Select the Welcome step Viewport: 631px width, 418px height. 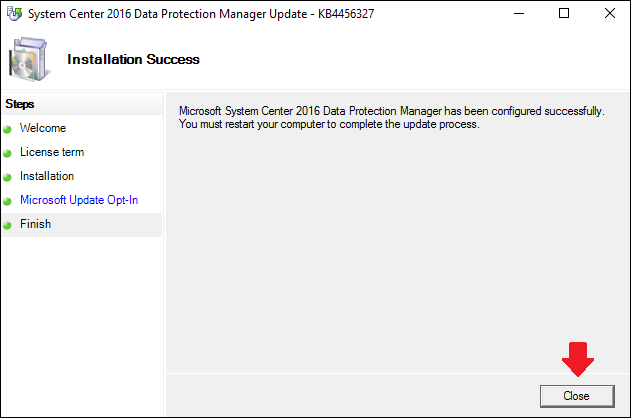tap(43, 128)
